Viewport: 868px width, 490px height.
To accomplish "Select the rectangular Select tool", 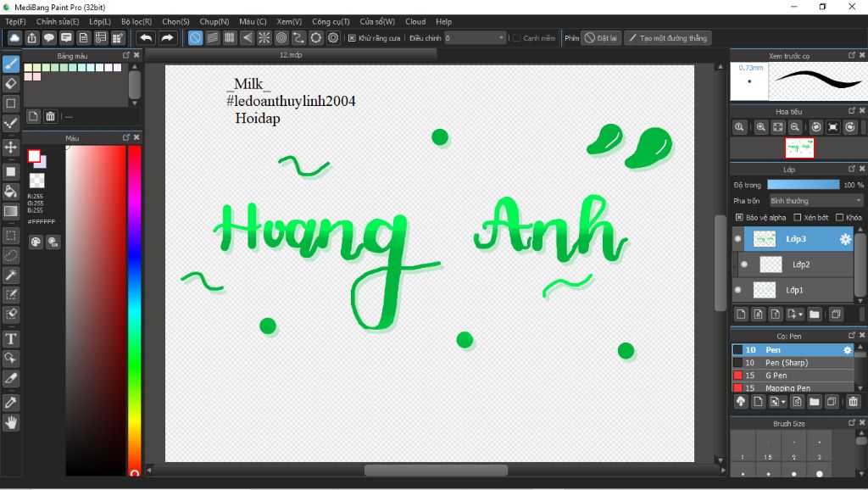I will point(11,236).
